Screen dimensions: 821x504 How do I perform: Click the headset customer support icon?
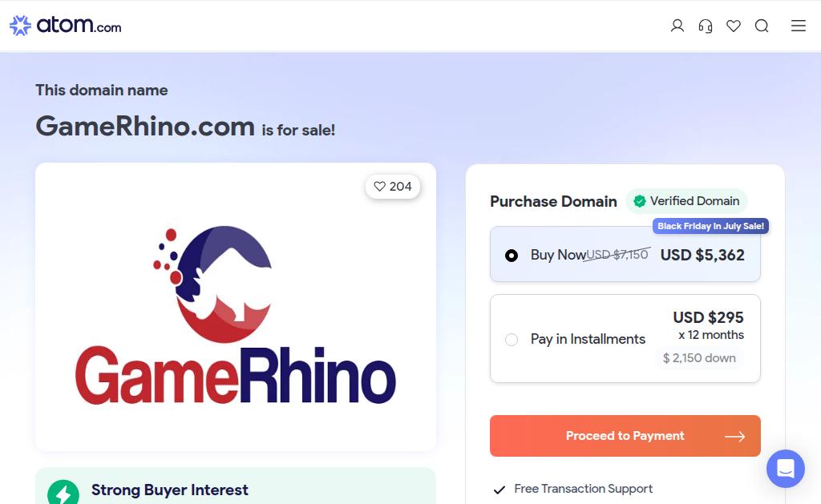click(706, 26)
